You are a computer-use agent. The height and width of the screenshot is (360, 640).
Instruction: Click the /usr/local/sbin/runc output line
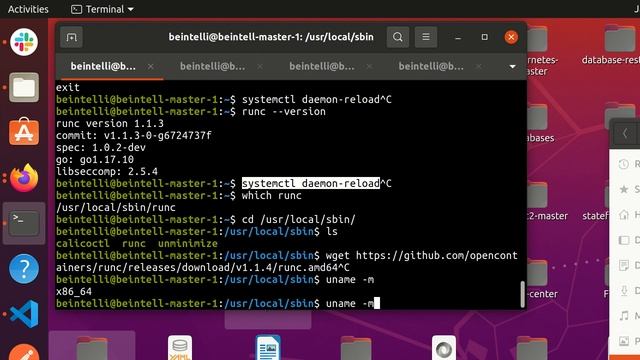[116, 207]
